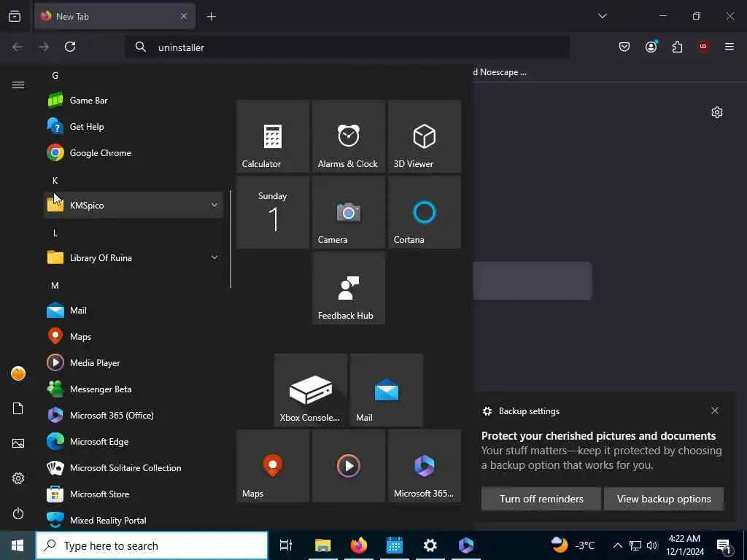Open the notification center icon
747x560 pixels.
(724, 546)
